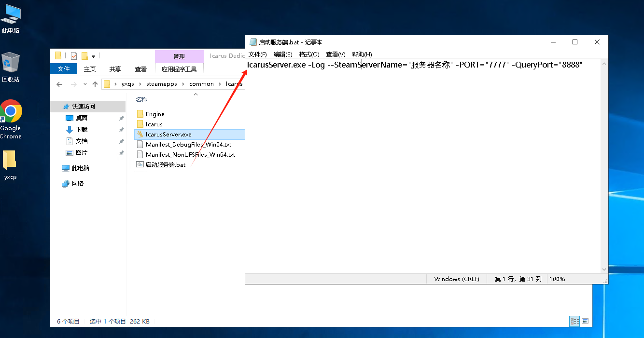Click steamapps in the address bar path
The image size is (644, 338).
pos(162,84)
